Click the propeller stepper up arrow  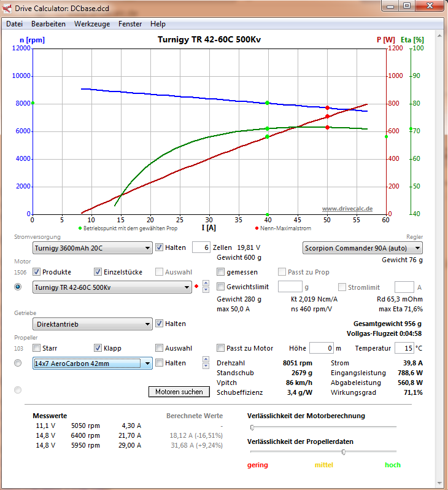point(206,359)
